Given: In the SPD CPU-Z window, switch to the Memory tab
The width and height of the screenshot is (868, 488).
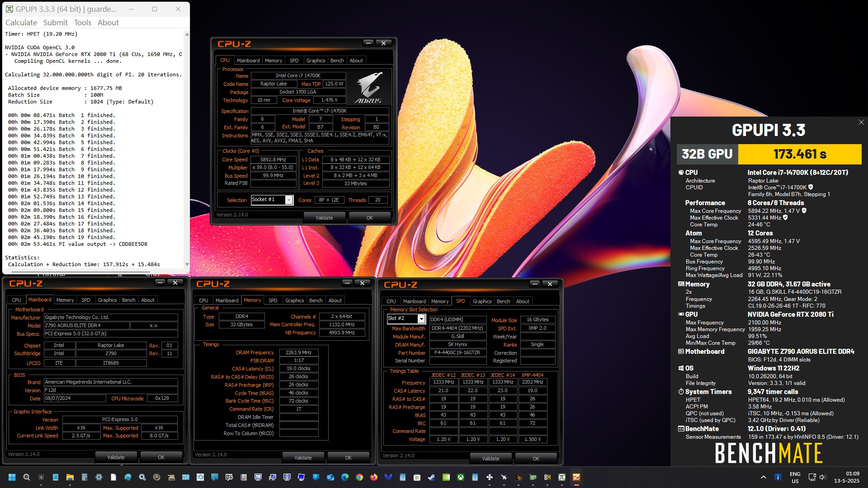Looking at the screenshot, I should [440, 301].
